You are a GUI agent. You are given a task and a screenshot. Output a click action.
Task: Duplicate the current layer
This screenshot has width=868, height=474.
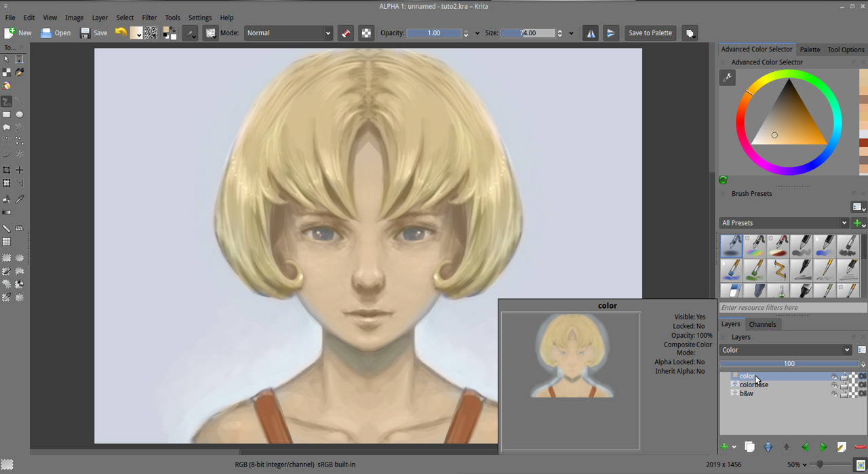[749, 446]
